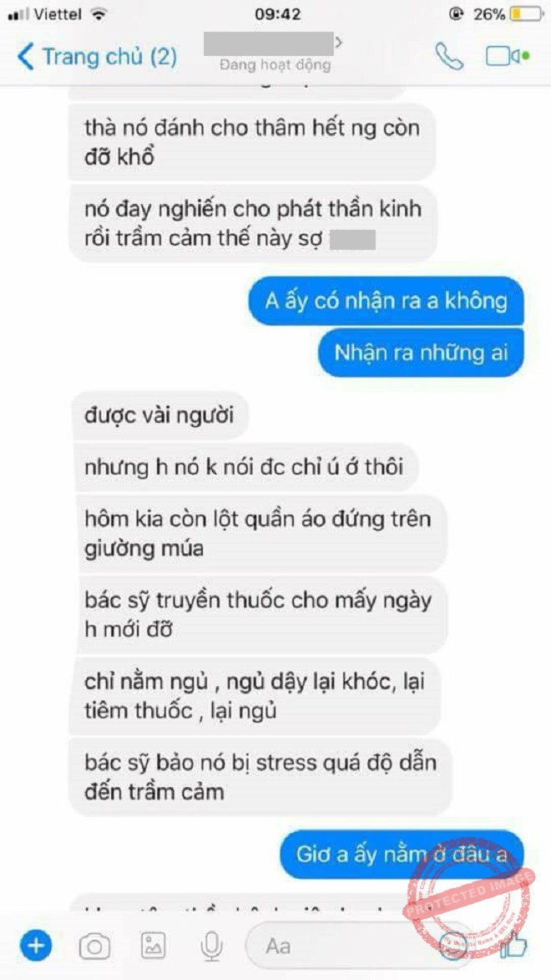Tap the battery indicator in status bar

click(x=526, y=13)
